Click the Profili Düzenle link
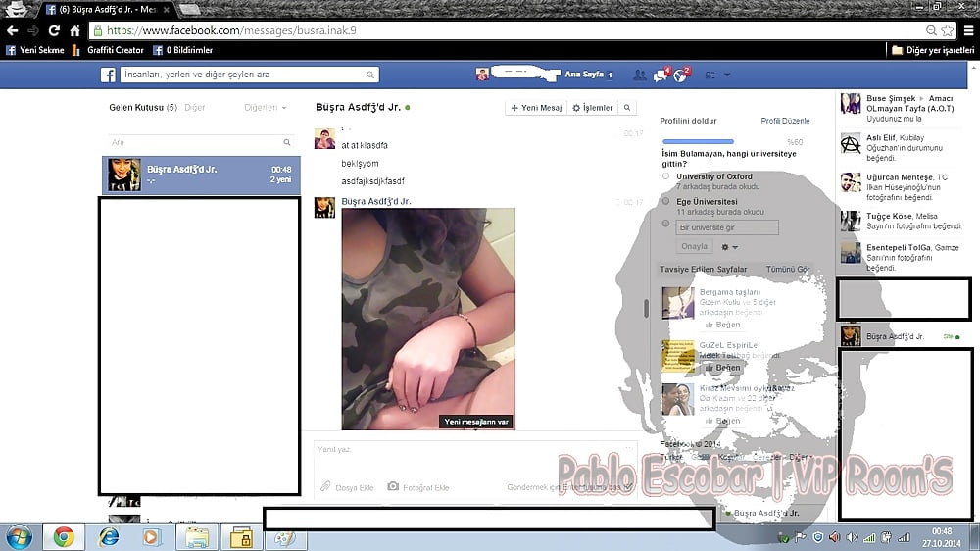The height and width of the screenshot is (551, 980). pos(785,121)
